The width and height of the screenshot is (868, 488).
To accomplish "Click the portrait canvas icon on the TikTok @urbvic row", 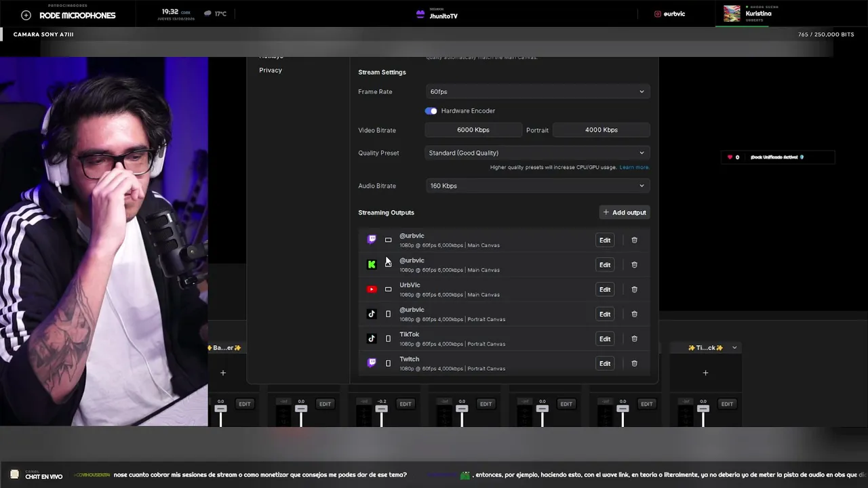I will coord(389,314).
